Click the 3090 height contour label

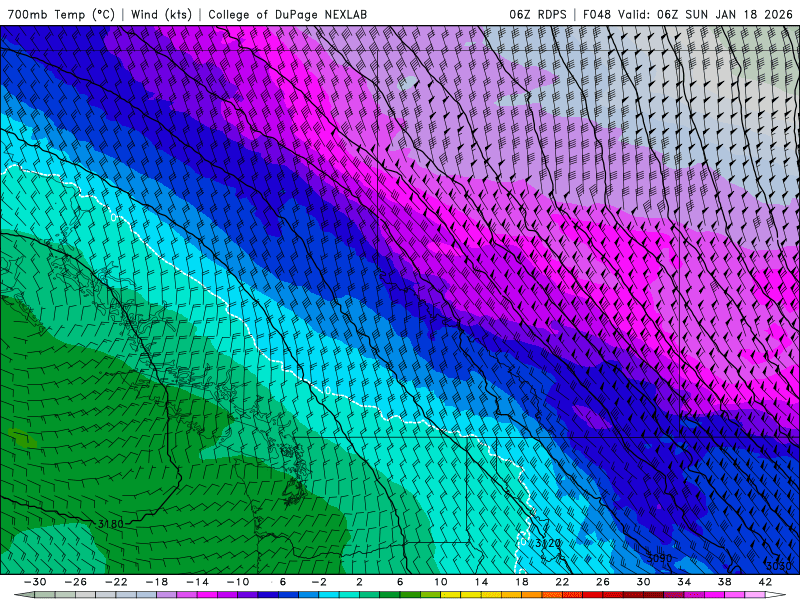click(659, 558)
